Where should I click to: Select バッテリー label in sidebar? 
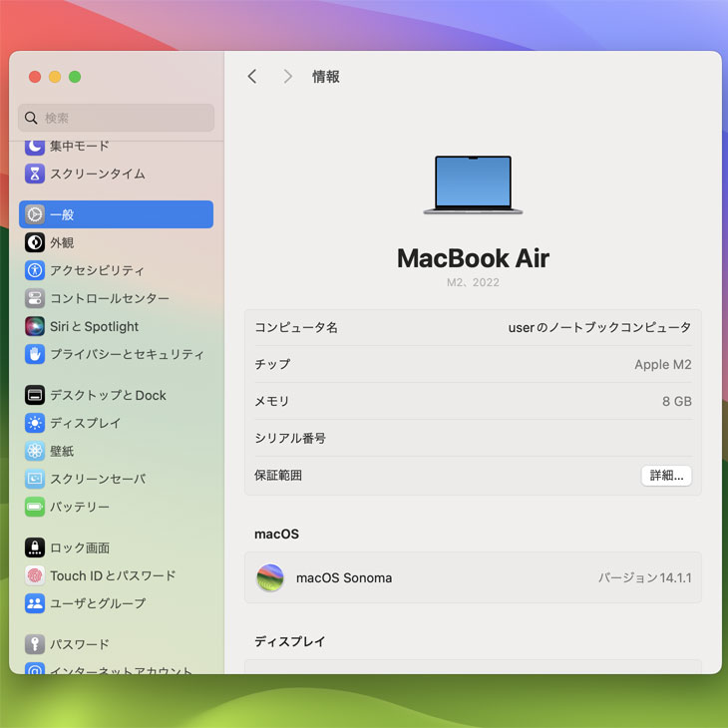(x=80, y=507)
